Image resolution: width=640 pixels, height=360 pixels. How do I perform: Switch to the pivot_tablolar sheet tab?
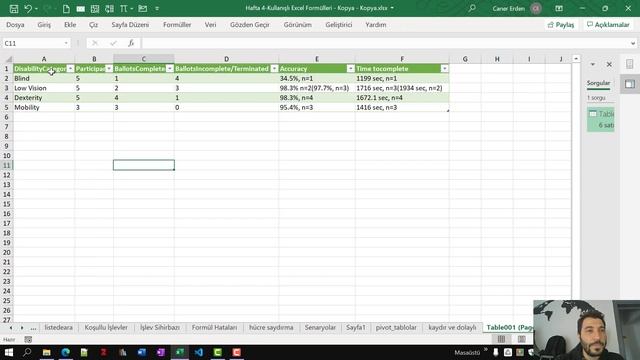click(x=396, y=328)
